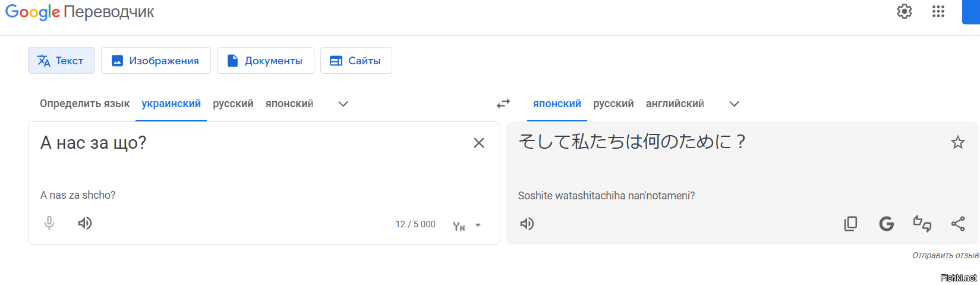
Task: Click the Отправить отзыв link
Action: (945, 255)
